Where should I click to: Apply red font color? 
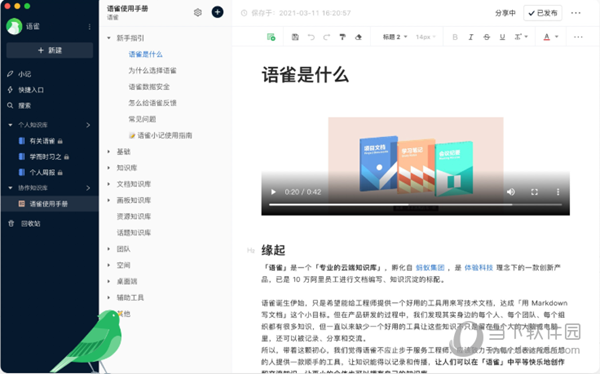tap(546, 37)
